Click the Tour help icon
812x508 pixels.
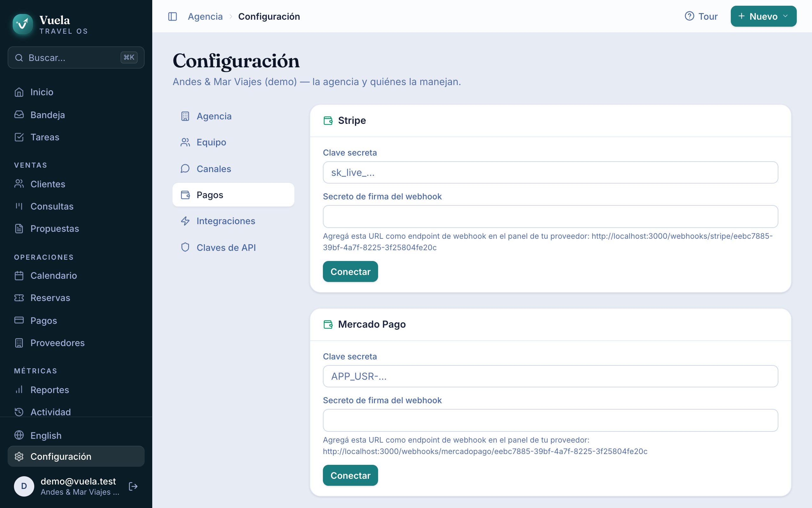point(689,16)
